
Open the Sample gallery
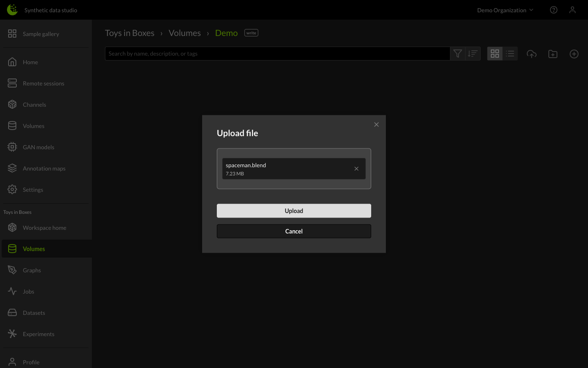pos(41,34)
